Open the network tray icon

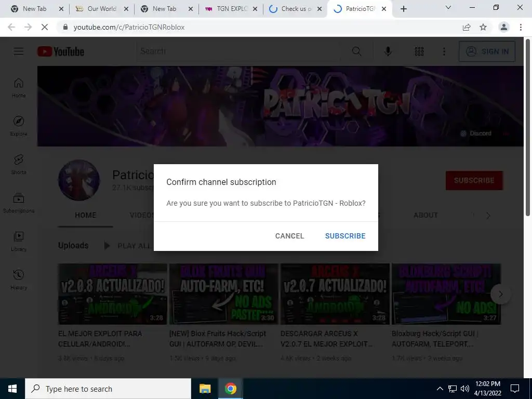tap(453, 389)
